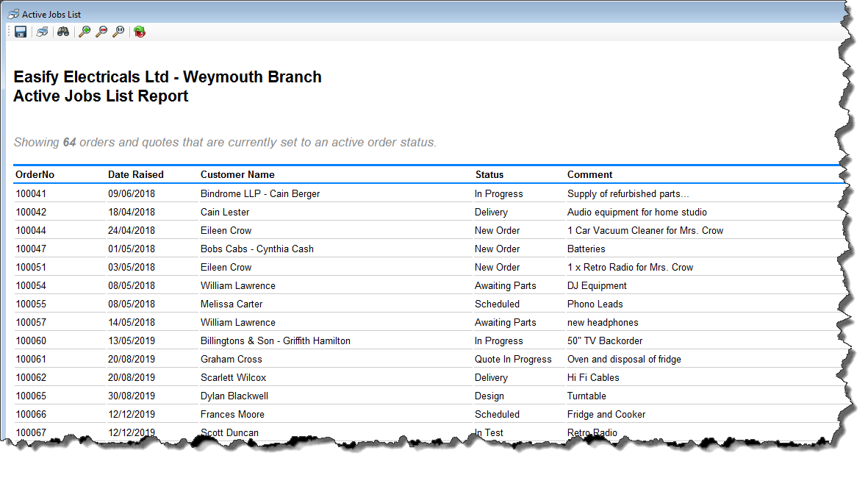Image resolution: width=868 pixels, height=478 pixels.
Task: Click customer Billingtons & Son - Griffith Hamilton
Action: 276,341
